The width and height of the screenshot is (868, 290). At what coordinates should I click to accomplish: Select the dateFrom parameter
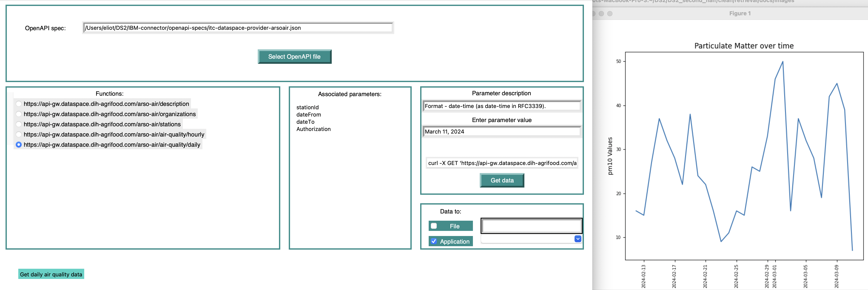(x=308, y=115)
